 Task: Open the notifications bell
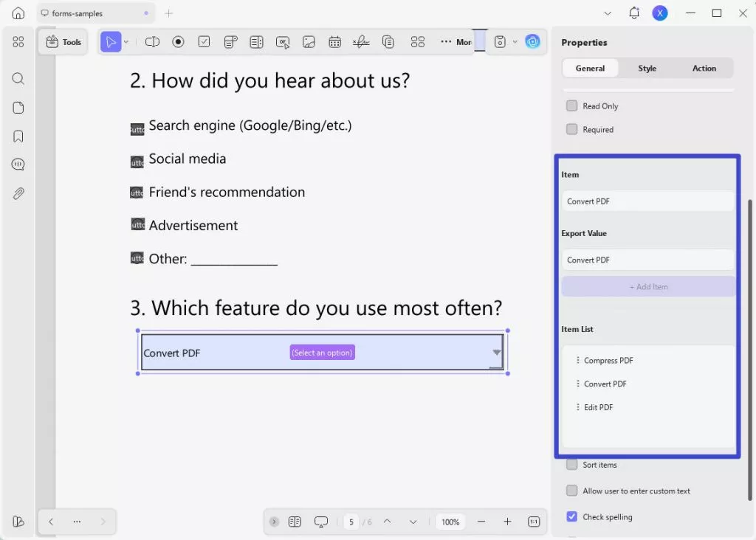click(x=634, y=13)
